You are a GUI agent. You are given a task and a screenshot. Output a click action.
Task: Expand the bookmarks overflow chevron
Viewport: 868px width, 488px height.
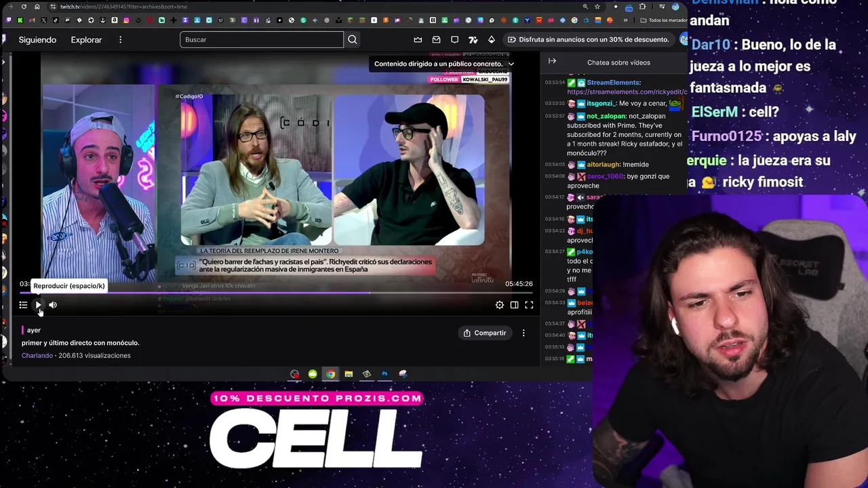pyautogui.click(x=625, y=20)
